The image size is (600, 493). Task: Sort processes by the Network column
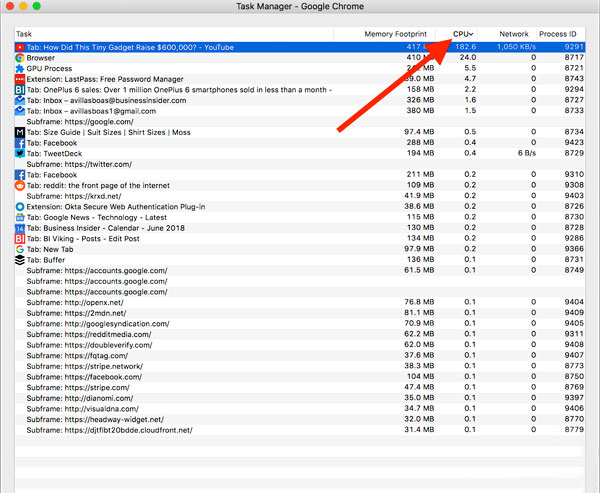(507, 34)
